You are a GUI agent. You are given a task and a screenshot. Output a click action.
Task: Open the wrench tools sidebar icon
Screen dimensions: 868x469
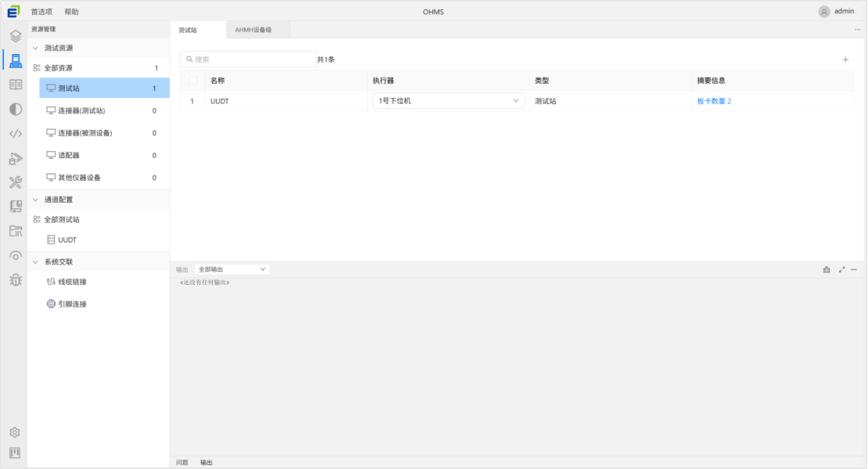[x=16, y=182]
